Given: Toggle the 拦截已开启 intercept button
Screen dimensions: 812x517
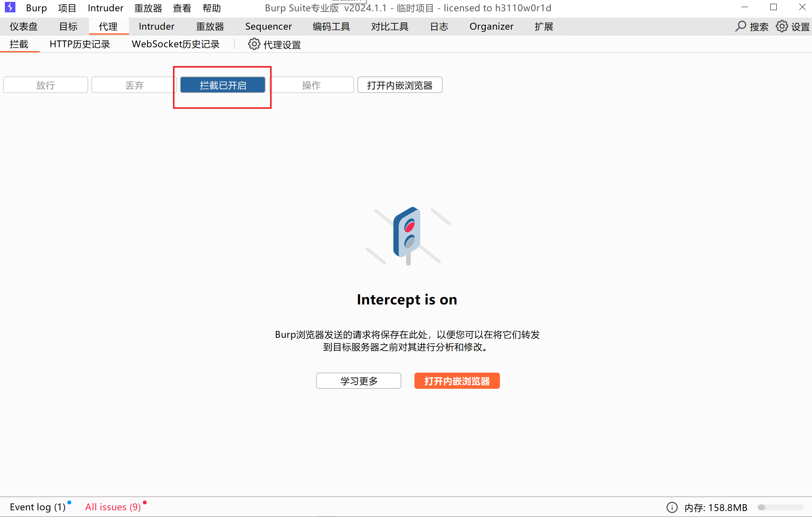Looking at the screenshot, I should pyautogui.click(x=223, y=85).
